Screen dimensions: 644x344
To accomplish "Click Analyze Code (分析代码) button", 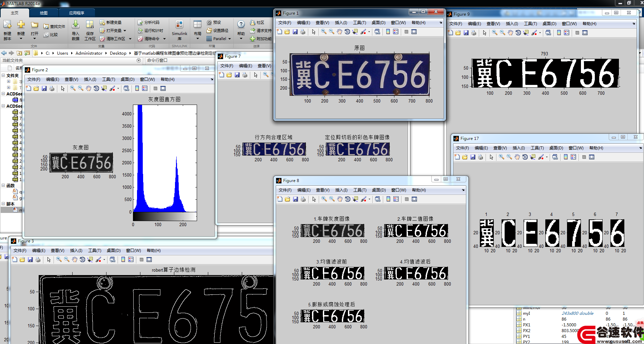I will coord(149,22).
